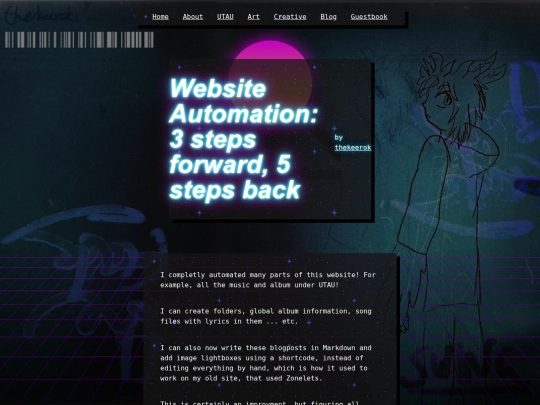Click paragraph mentioning Markdown and lightboxes
The width and height of the screenshot is (540, 405).
pos(266,363)
